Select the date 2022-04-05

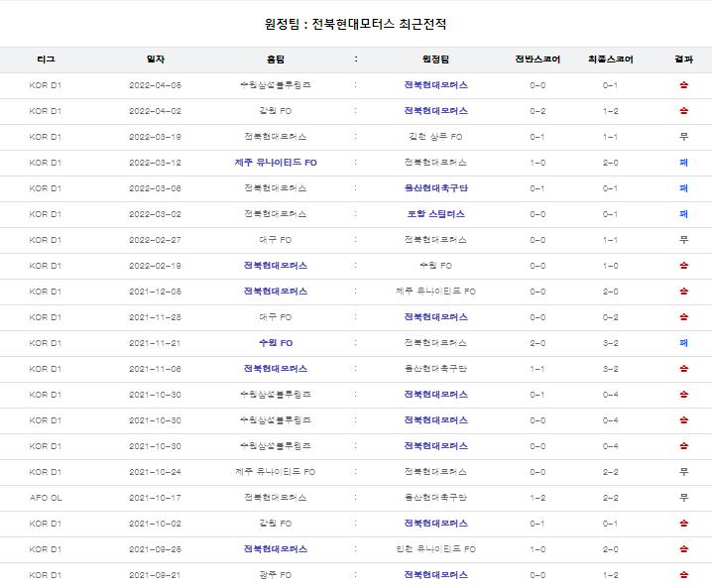click(156, 85)
